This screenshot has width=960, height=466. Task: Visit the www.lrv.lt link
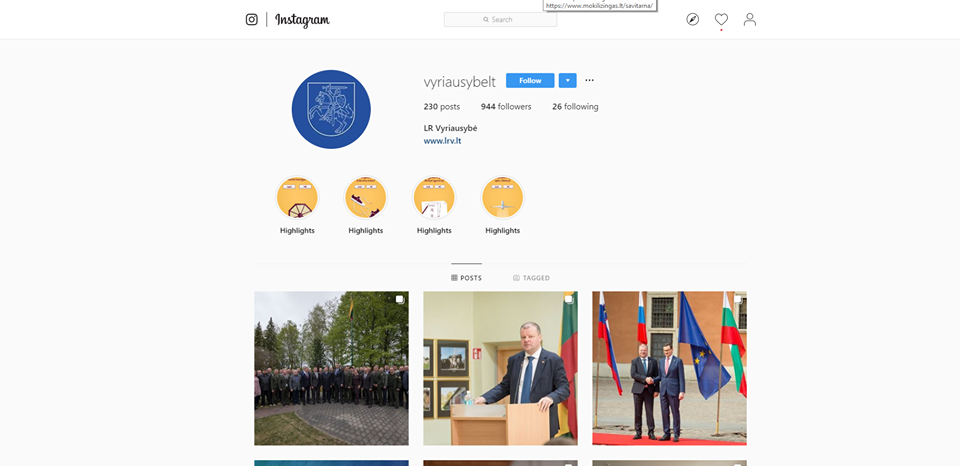click(442, 141)
